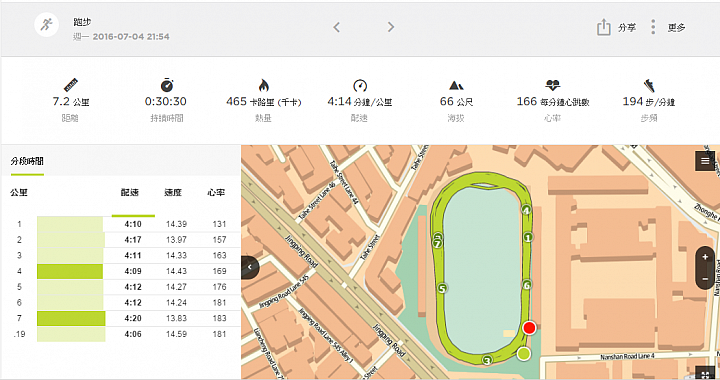Select 速度 speed column header
Image resolution: width=720 pixels, height=380 pixels.
click(173, 192)
